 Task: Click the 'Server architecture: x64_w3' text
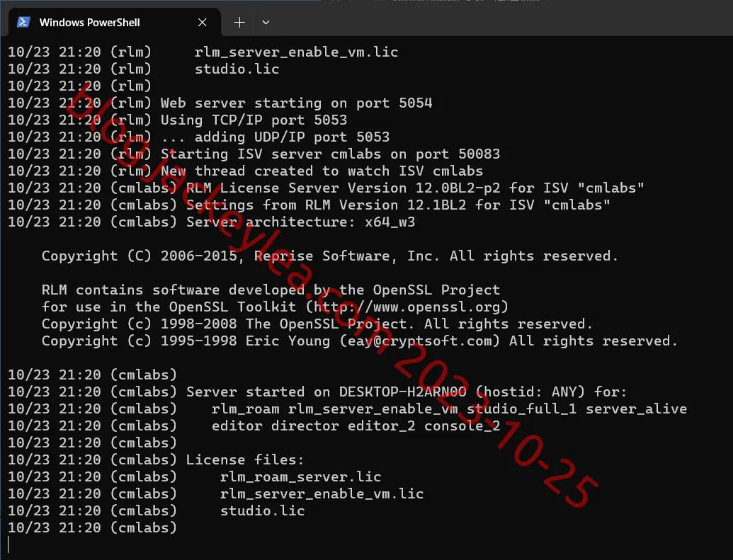300,222
